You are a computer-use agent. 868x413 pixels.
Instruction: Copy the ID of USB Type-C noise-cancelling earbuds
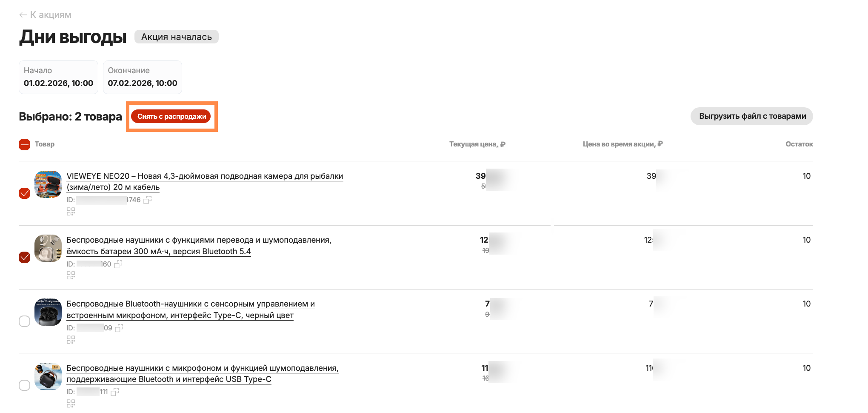(115, 392)
